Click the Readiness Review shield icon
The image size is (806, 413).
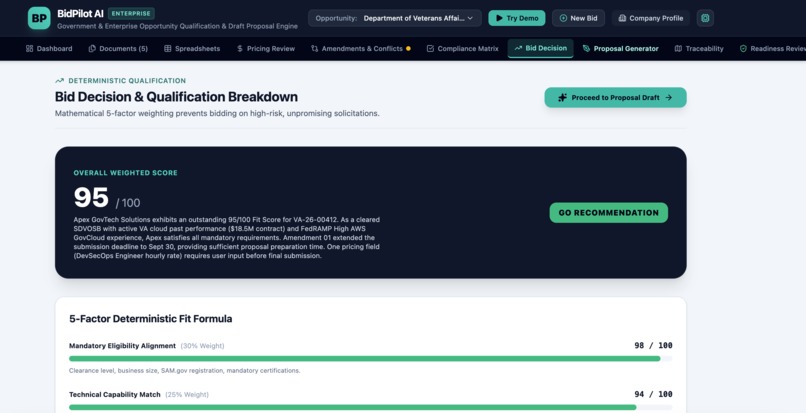(743, 48)
